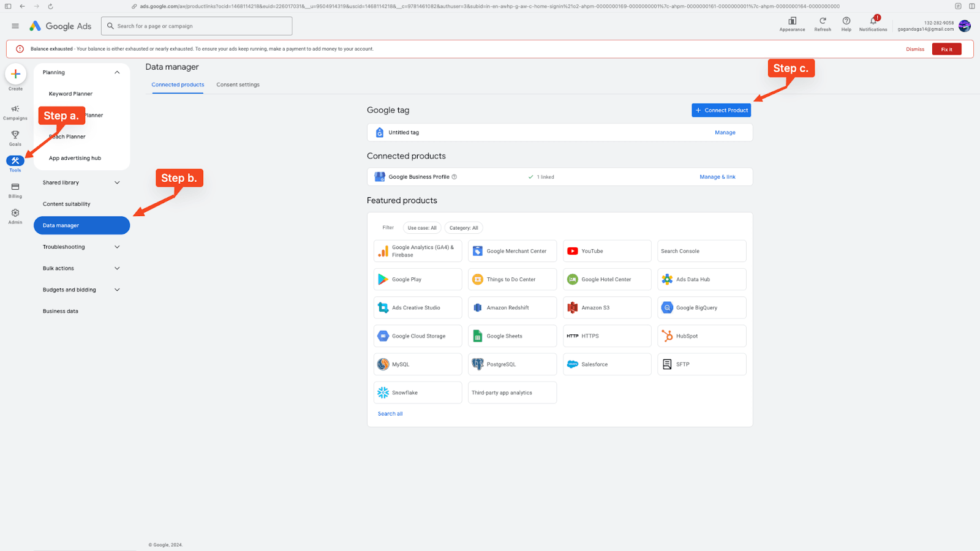
Task: Open the Billing icon in sidebar
Action: click(15, 187)
